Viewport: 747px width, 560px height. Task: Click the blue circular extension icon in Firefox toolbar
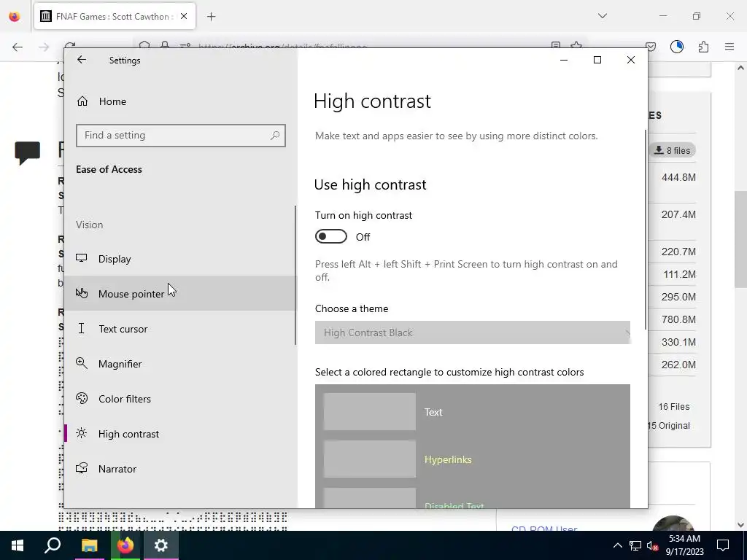(x=677, y=47)
